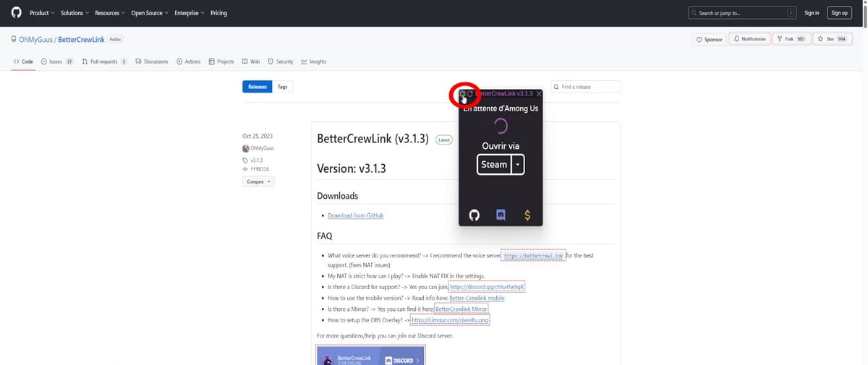868x365 pixels.
Task: Go to GitHub home via Octocat logo
Action: 16,13
